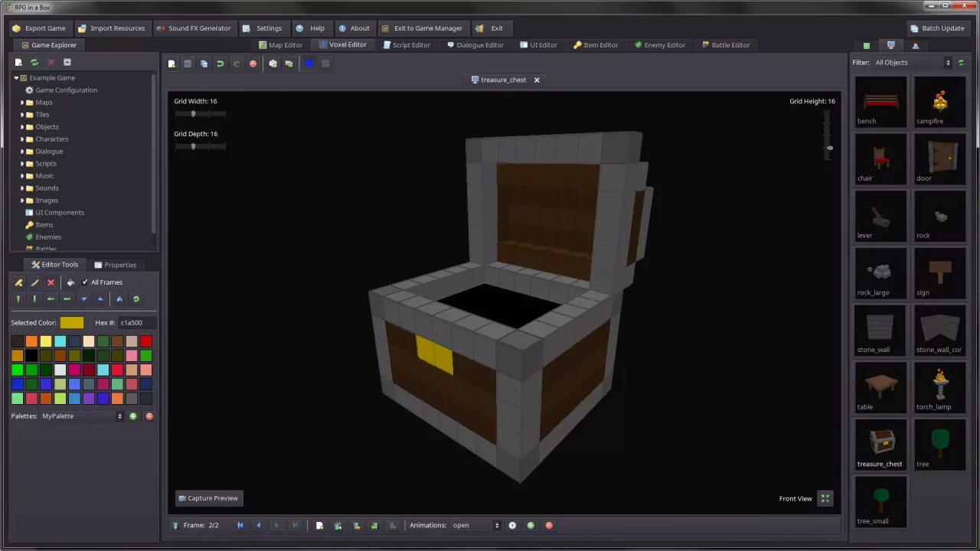Toggle the blue grid display icon
This screenshot has width=980, height=551.
click(x=309, y=64)
